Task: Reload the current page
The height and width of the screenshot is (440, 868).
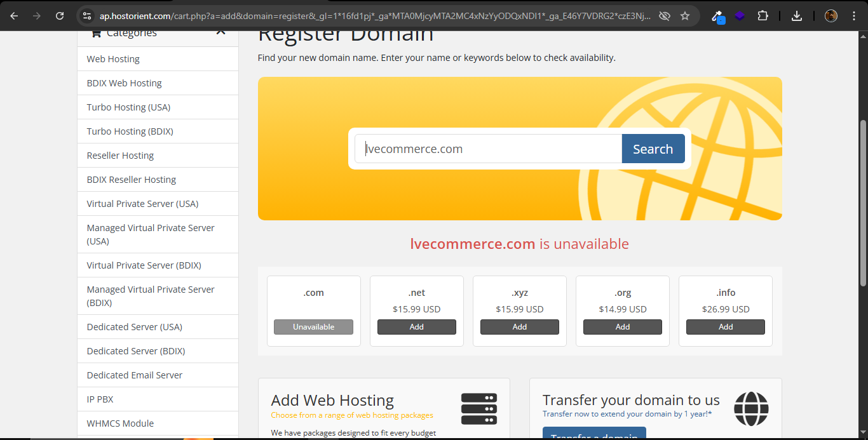Action: coord(60,16)
